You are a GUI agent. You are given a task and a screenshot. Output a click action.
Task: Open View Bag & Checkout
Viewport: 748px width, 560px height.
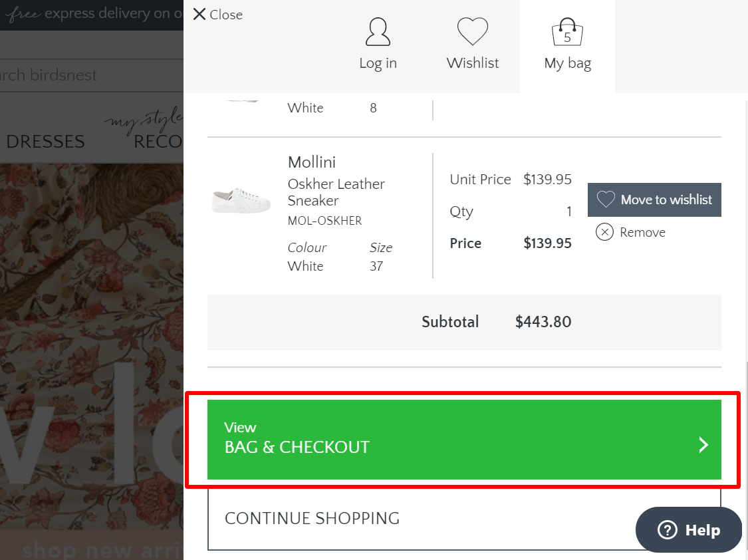[x=464, y=440]
